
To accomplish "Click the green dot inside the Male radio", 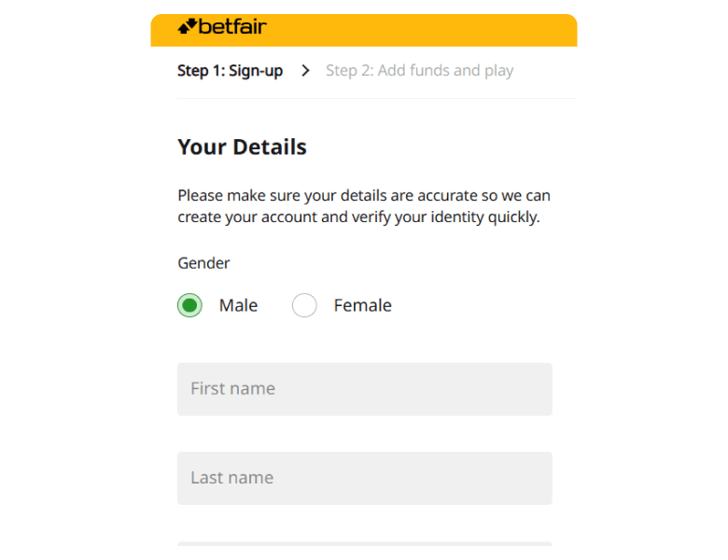I will pos(189,305).
